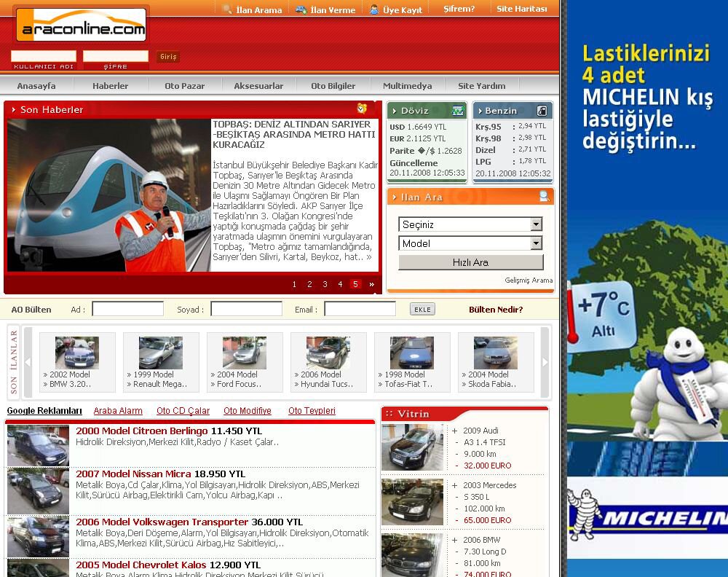This screenshot has width=728, height=577.
Task: Open the Seçiniz brand dropdown
Action: (x=470, y=224)
